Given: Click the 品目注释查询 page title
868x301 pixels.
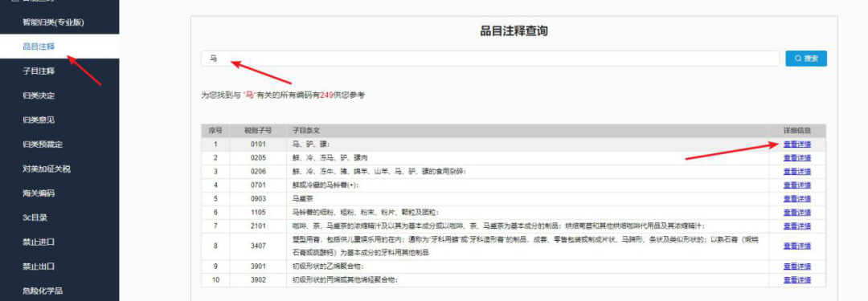Looking at the screenshot, I should coord(514,31).
